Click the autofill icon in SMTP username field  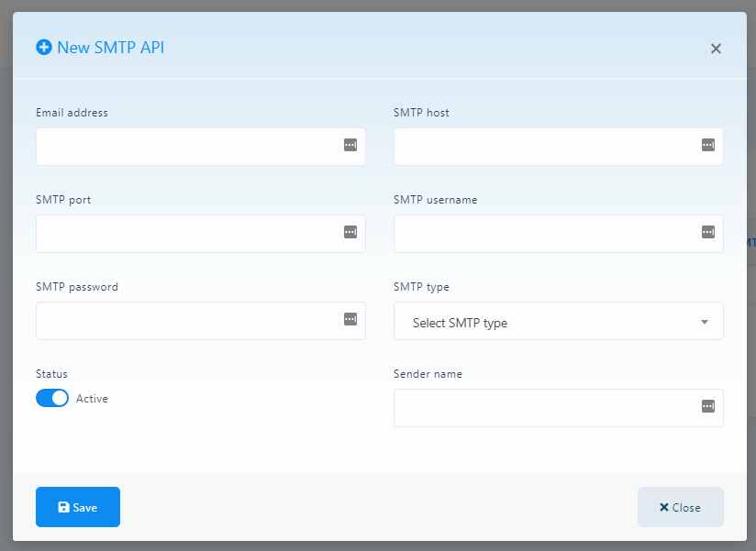(707, 232)
